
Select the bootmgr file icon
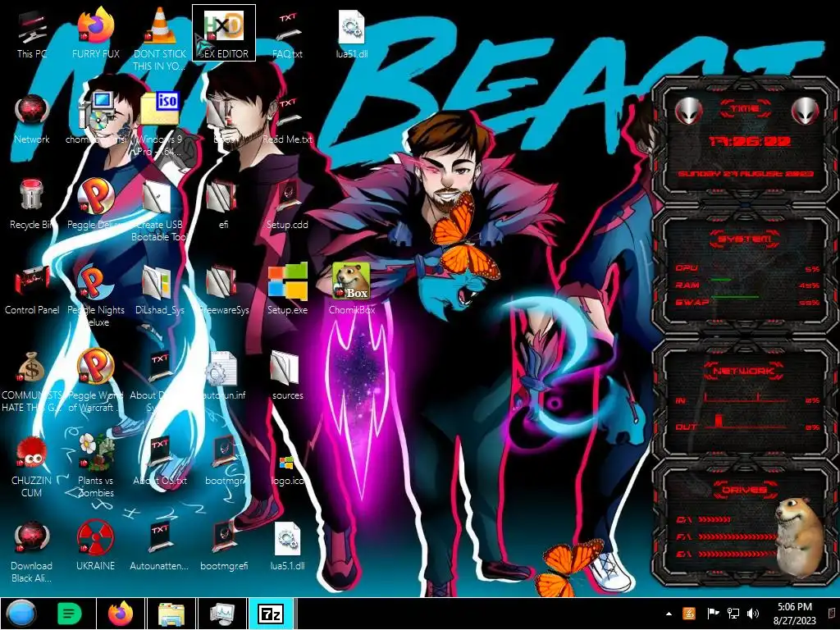pyautogui.click(x=223, y=461)
